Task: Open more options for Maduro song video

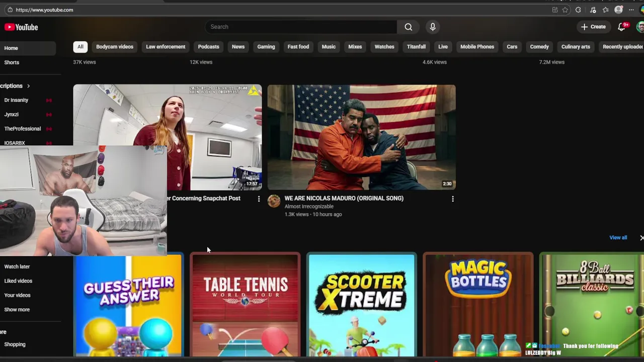Action: tap(453, 199)
